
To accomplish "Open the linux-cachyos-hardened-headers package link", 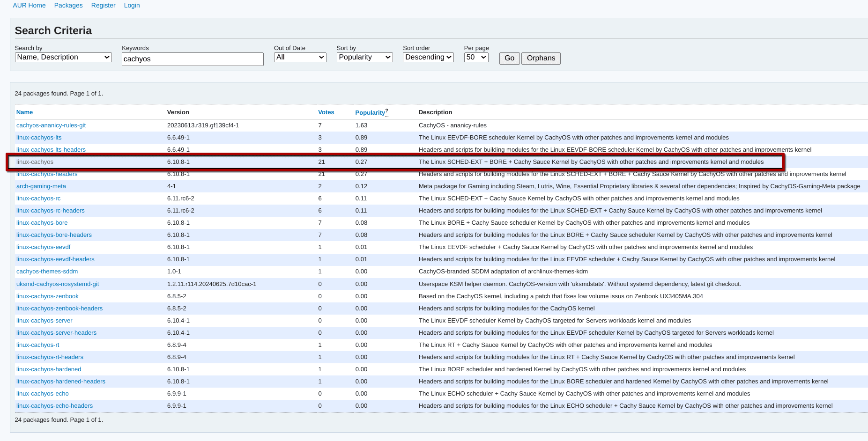I will point(61,382).
